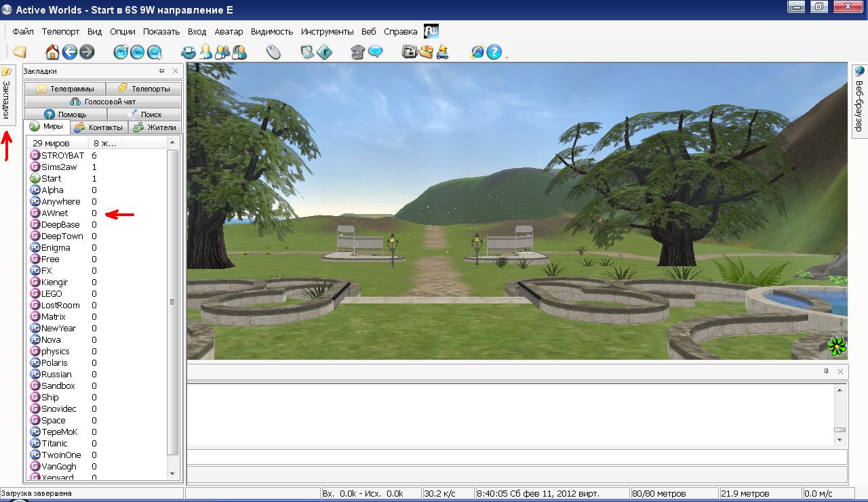868x502 pixels.
Task: Click the vehicle with figure toolbar icon
Action: pyautogui.click(x=443, y=51)
